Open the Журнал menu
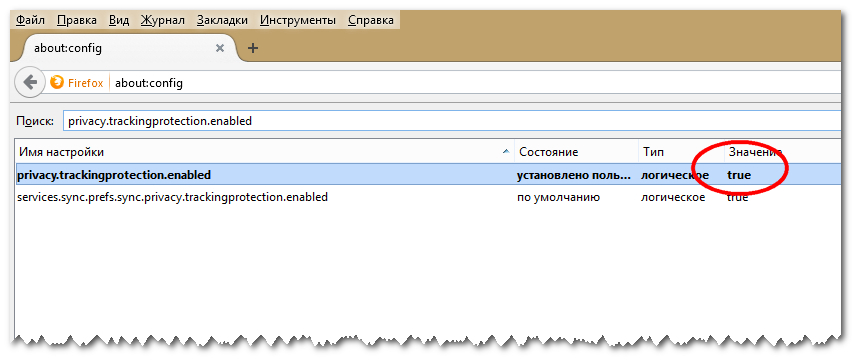This screenshot has width=852, height=363. [x=163, y=21]
